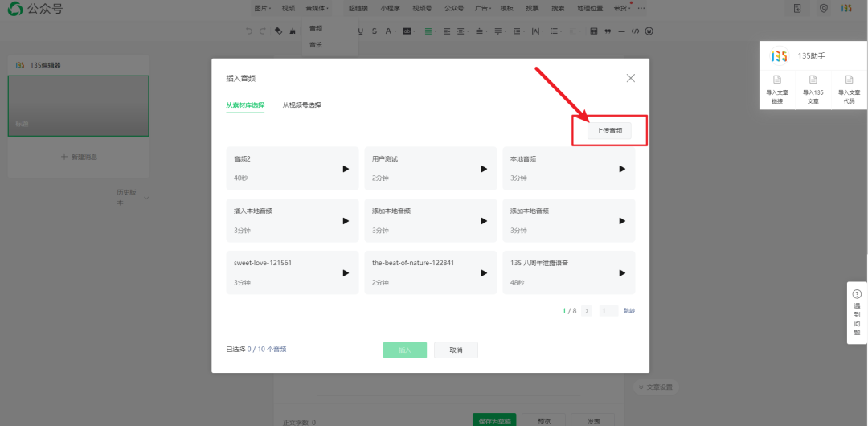Switch to 从视频号选择 tab
The width and height of the screenshot is (868, 426).
[301, 105]
